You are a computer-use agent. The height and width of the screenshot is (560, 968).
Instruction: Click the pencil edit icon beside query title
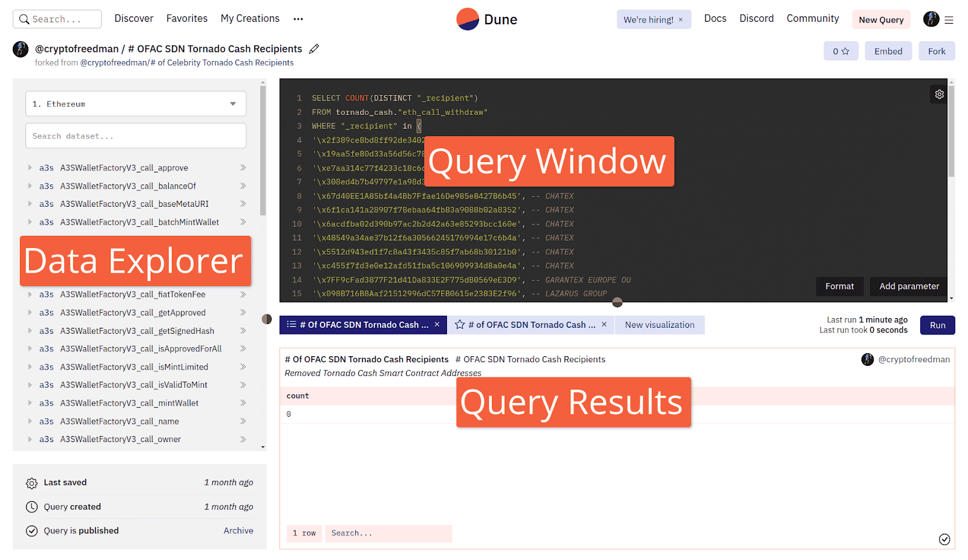314,49
